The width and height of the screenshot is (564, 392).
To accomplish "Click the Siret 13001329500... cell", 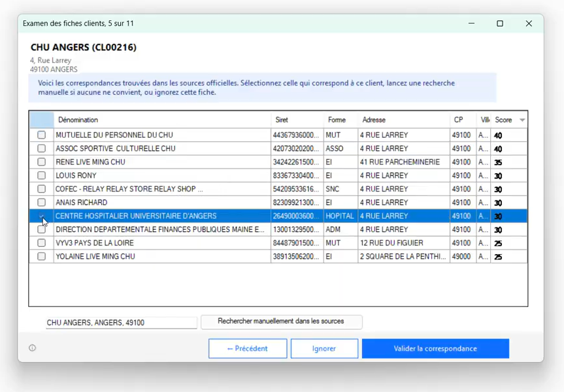I will pyautogui.click(x=297, y=229).
